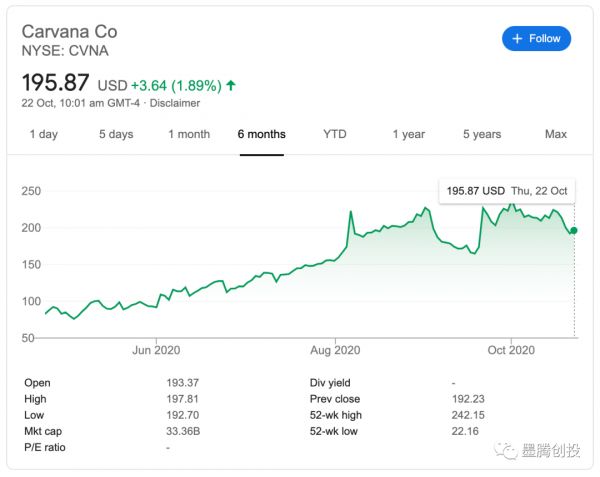The width and height of the screenshot is (600, 477).
Task: Click the green up arrow icon
Action: click(x=232, y=85)
